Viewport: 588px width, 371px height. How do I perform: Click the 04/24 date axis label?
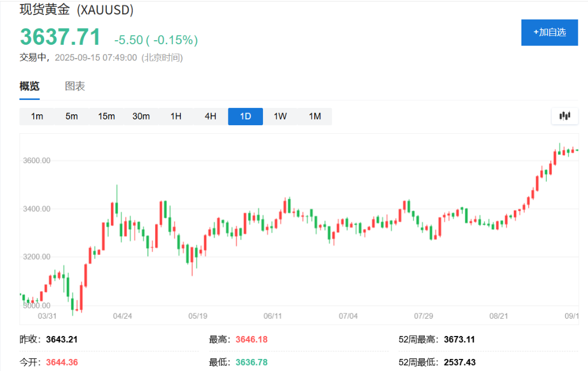coord(123,316)
